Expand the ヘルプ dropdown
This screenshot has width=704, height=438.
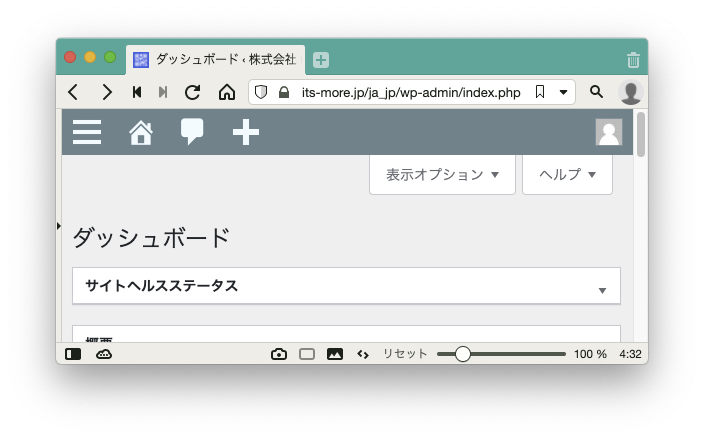click(x=567, y=175)
